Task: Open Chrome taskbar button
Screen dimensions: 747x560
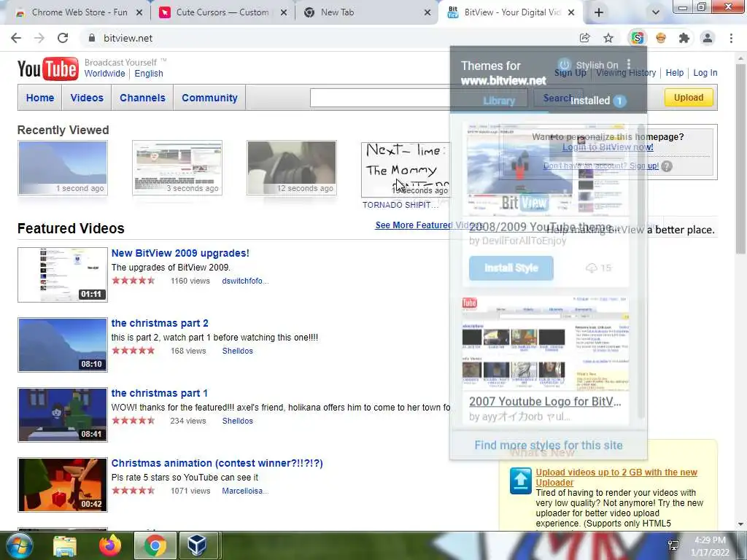Action: click(155, 545)
